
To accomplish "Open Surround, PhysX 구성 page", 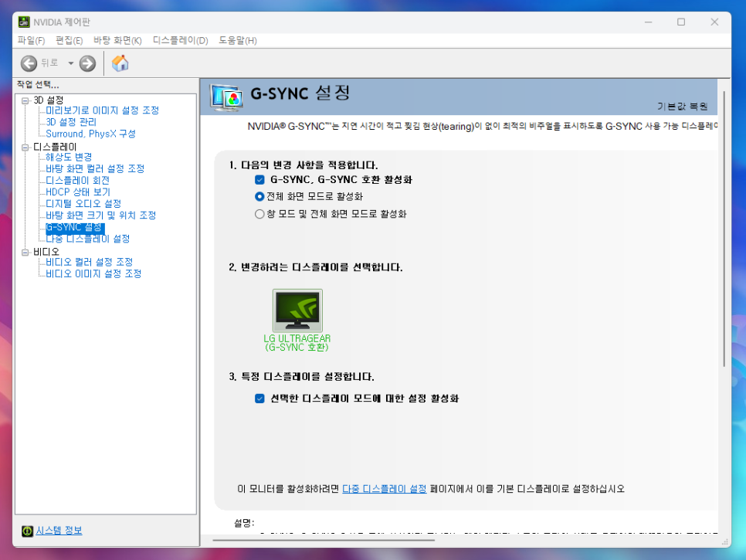I will pyautogui.click(x=90, y=134).
